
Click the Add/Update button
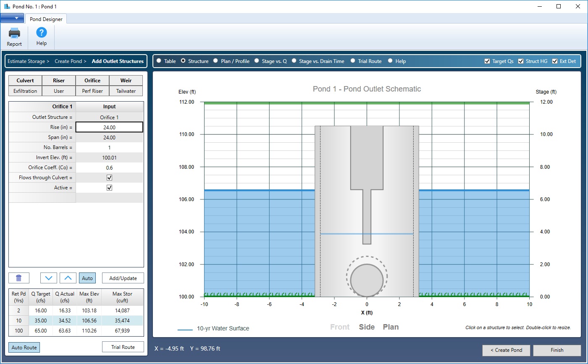click(x=123, y=278)
